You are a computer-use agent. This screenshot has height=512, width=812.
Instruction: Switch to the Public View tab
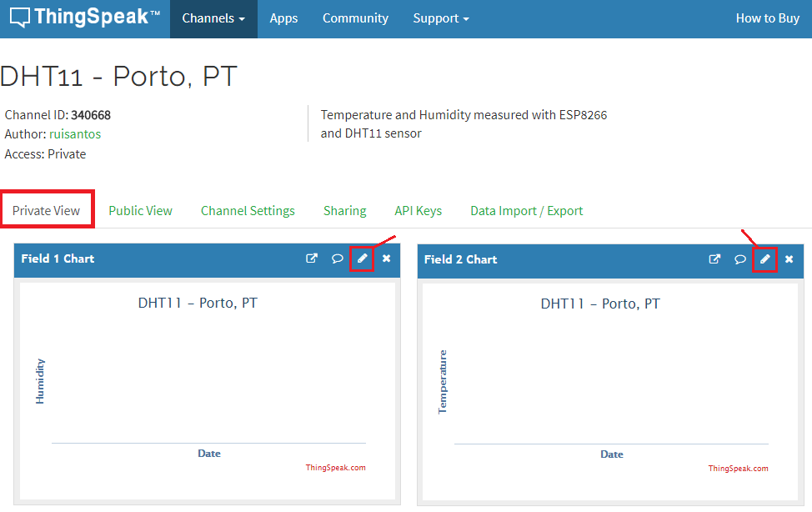point(140,211)
